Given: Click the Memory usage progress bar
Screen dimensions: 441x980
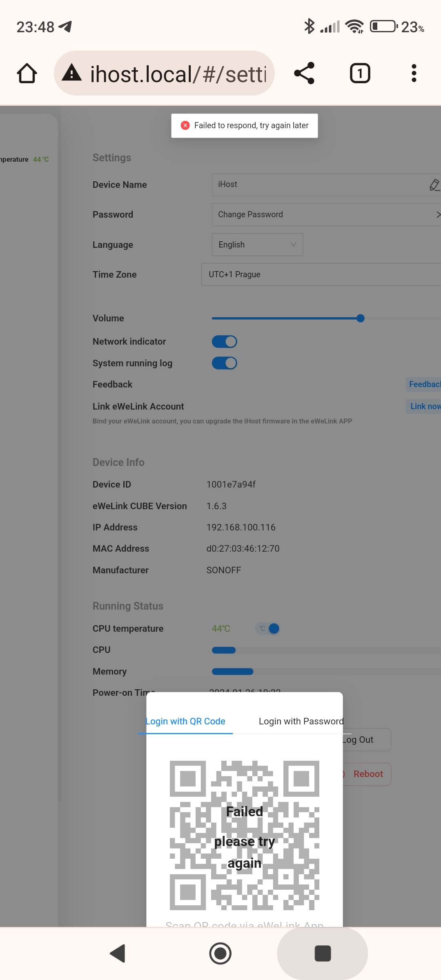Looking at the screenshot, I should pos(326,671).
